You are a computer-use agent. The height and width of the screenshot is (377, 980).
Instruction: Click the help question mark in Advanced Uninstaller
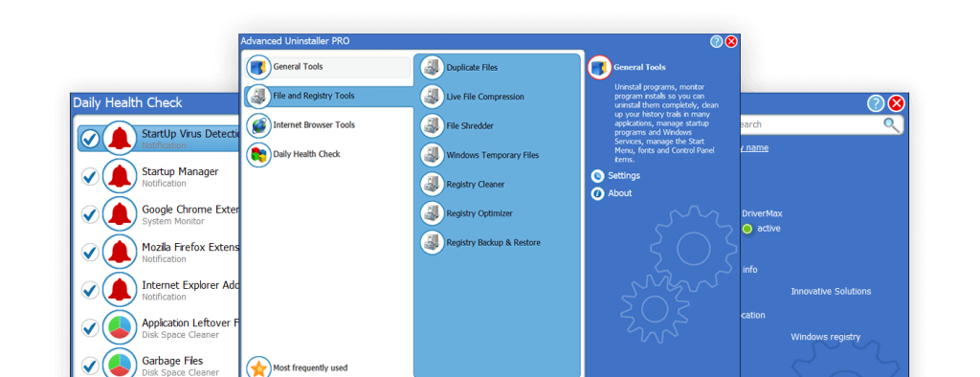(x=716, y=42)
